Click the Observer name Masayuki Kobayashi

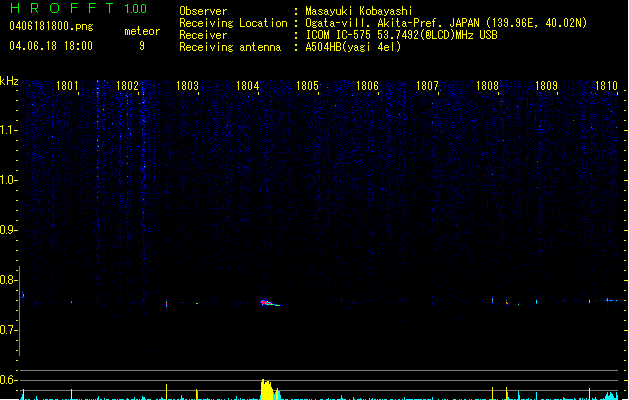coord(359,11)
